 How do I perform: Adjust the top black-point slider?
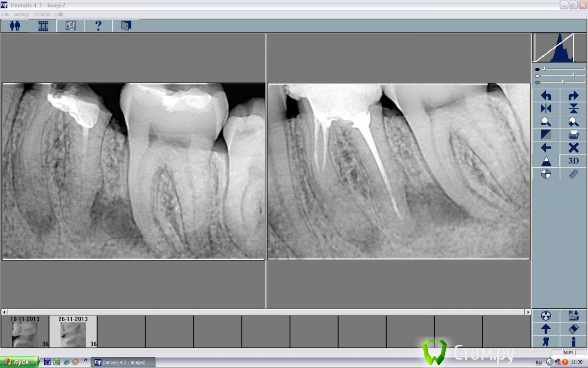click(544, 69)
